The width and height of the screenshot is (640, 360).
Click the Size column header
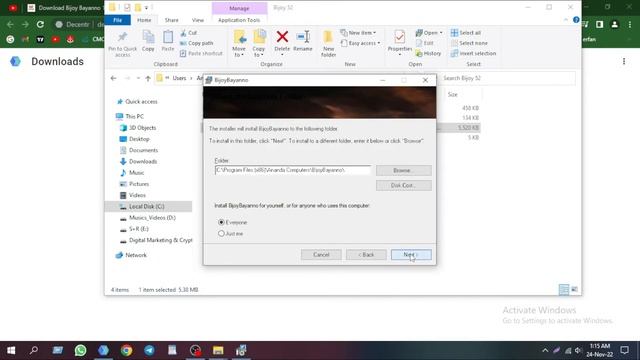click(x=453, y=94)
